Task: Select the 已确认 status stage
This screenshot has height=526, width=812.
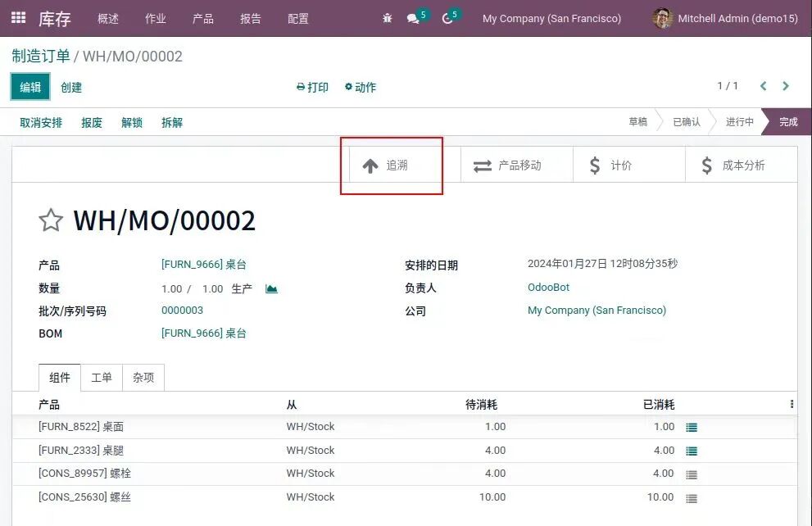Action: pos(686,122)
